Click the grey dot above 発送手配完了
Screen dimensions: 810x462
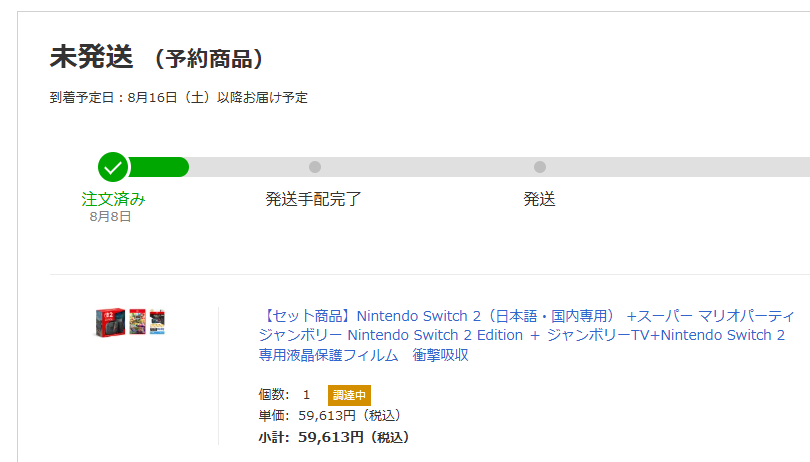tap(315, 167)
